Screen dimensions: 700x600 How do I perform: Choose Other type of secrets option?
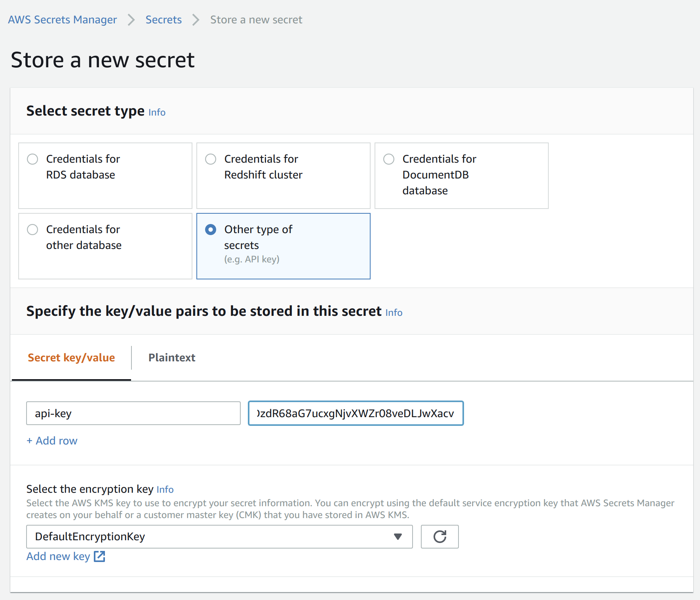coord(211,230)
